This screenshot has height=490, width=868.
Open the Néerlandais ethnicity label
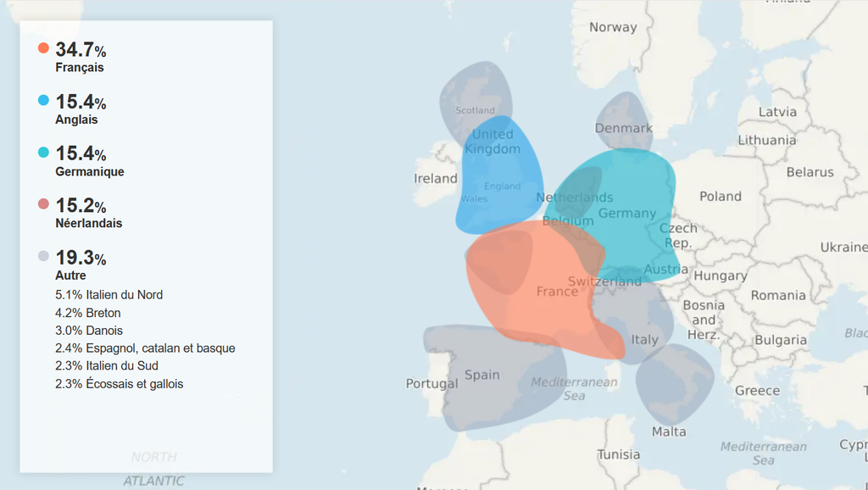click(88, 223)
